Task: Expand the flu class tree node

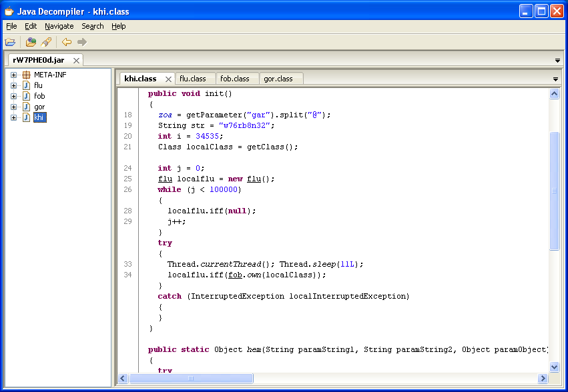Action: (x=13, y=85)
